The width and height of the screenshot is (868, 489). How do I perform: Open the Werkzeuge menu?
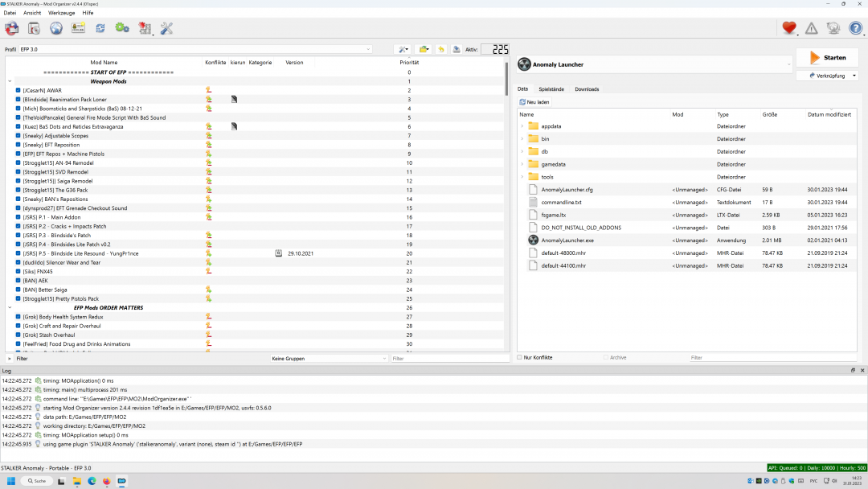point(61,13)
